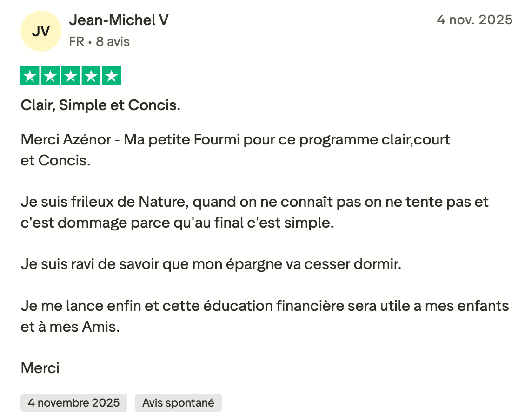This screenshot has height=420, width=518.
Task: Click the sentence starting Je suis frileux
Action: [x=254, y=202]
